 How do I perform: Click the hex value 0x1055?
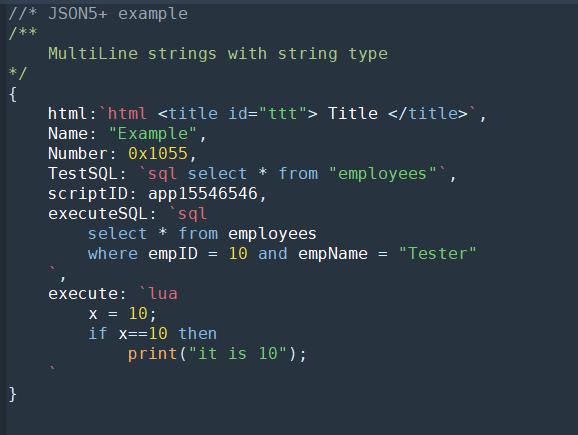coord(158,153)
